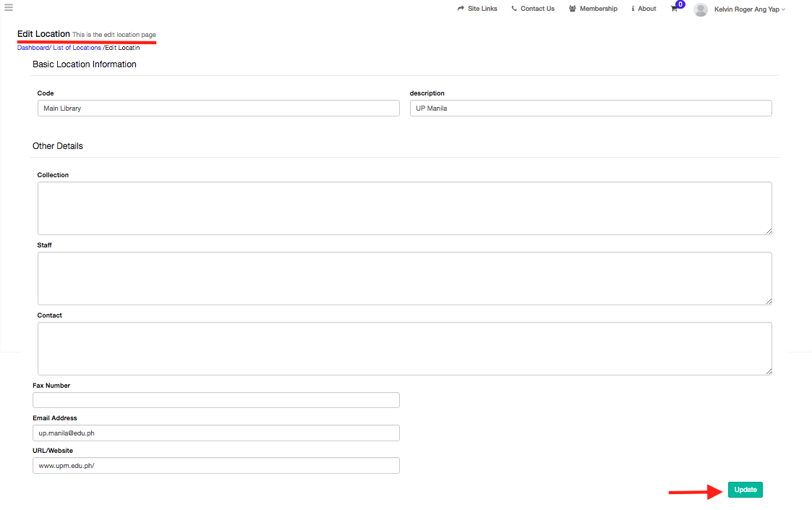Screen dimensions: 812x510
Task: Open the Contact Us menu item
Action: tap(537, 9)
